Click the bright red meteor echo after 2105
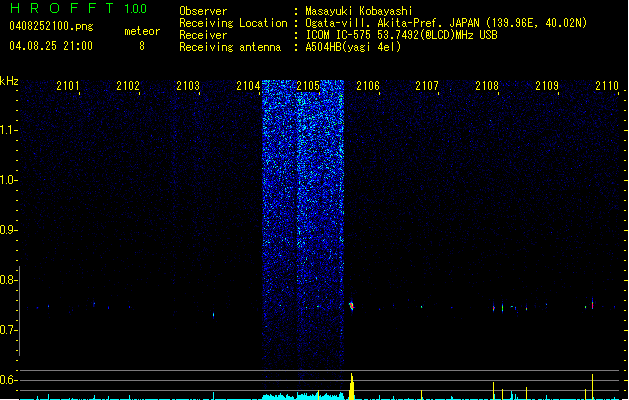This screenshot has width=629, height=400. 352,306
